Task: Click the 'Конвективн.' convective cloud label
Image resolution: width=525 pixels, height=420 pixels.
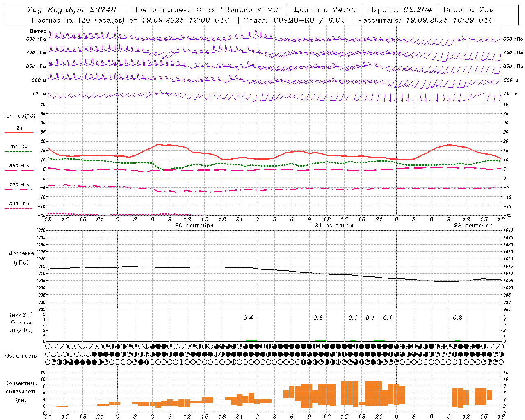Action: coord(21,383)
